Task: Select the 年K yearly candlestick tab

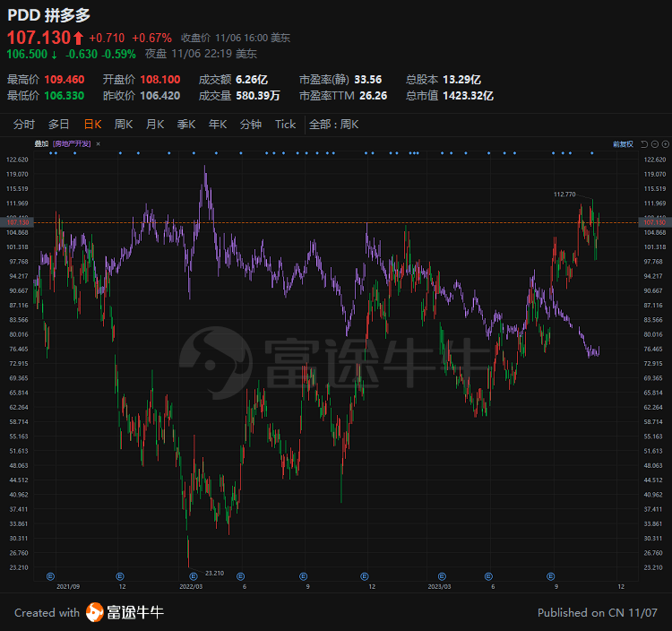Action: (x=218, y=125)
